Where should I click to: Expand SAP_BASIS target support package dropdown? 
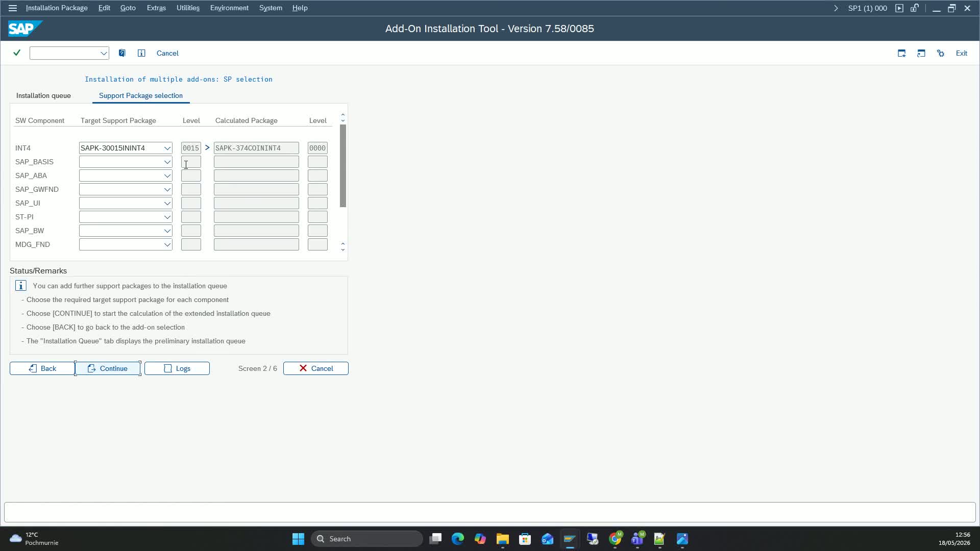[167, 162]
